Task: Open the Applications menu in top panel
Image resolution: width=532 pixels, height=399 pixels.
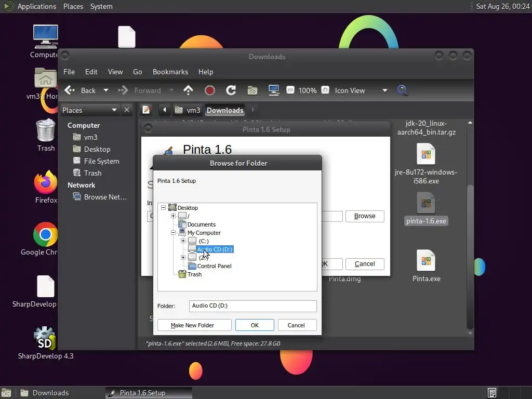Action: (x=37, y=6)
